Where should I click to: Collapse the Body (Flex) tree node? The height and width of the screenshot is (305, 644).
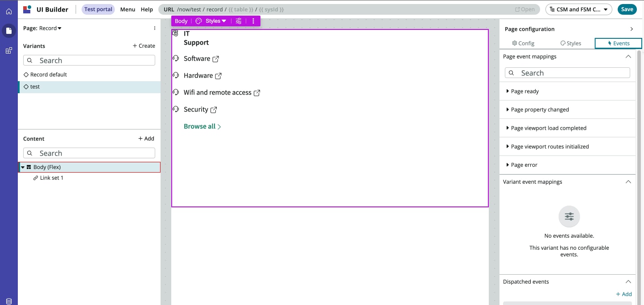[x=23, y=167]
